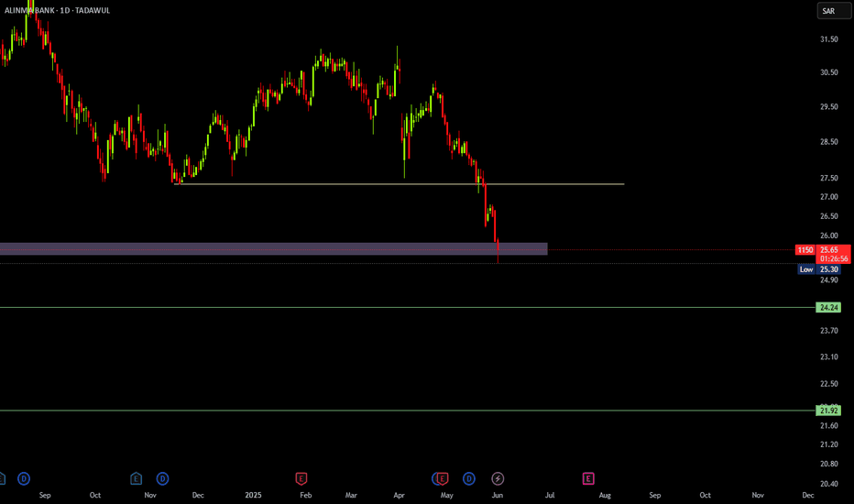Click the Feb label on time axis
The width and height of the screenshot is (854, 504).
click(305, 495)
